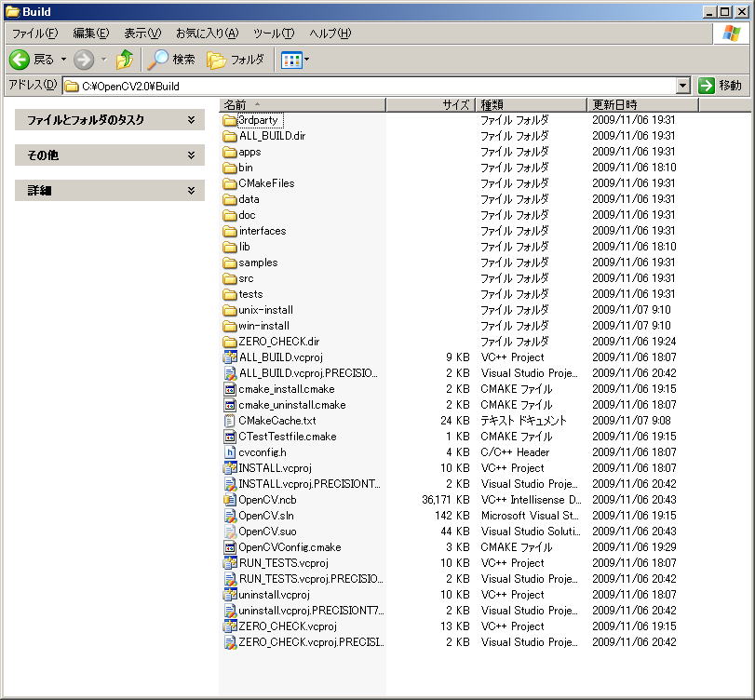Screen dimensions: 755x700
Task: Select the folder name 'tests'
Action: point(250,294)
